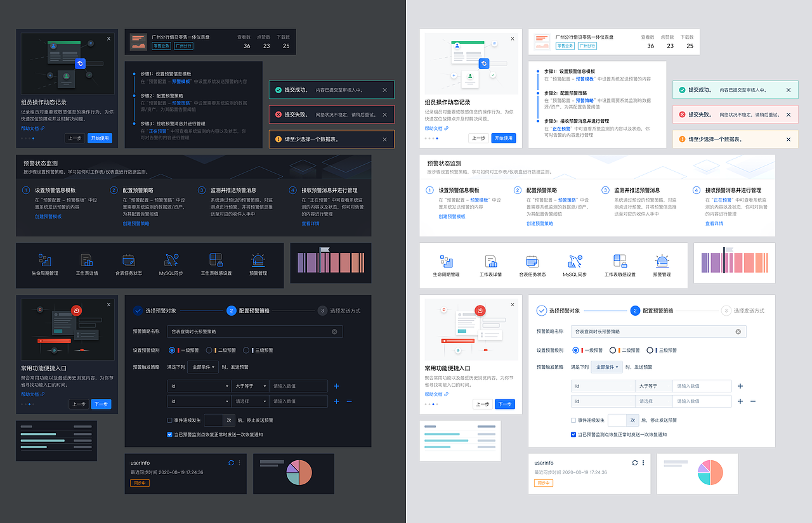Screen dimensions: 812x523
Task: Open 请选择 operator dropdown in light form
Action: 653,401
